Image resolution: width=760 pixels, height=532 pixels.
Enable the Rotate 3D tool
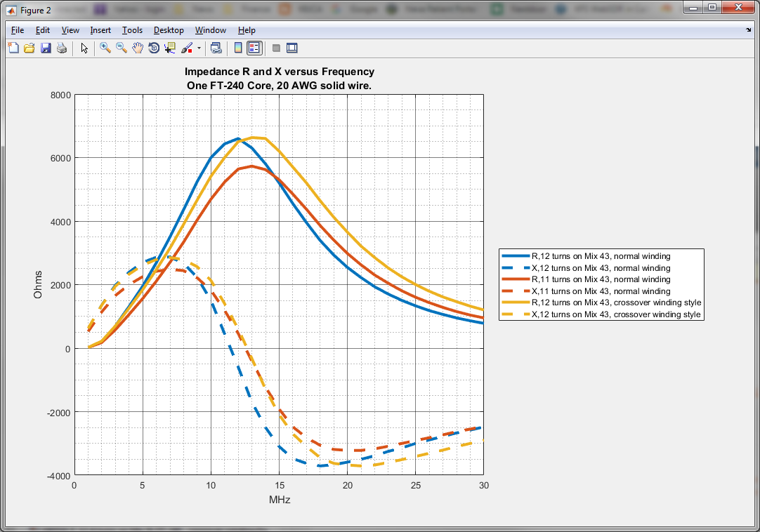pyautogui.click(x=154, y=48)
